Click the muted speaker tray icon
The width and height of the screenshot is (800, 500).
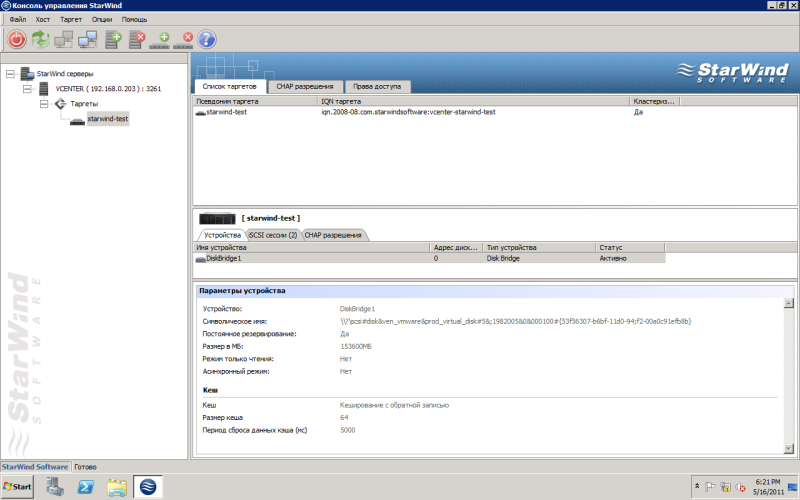click(740, 487)
